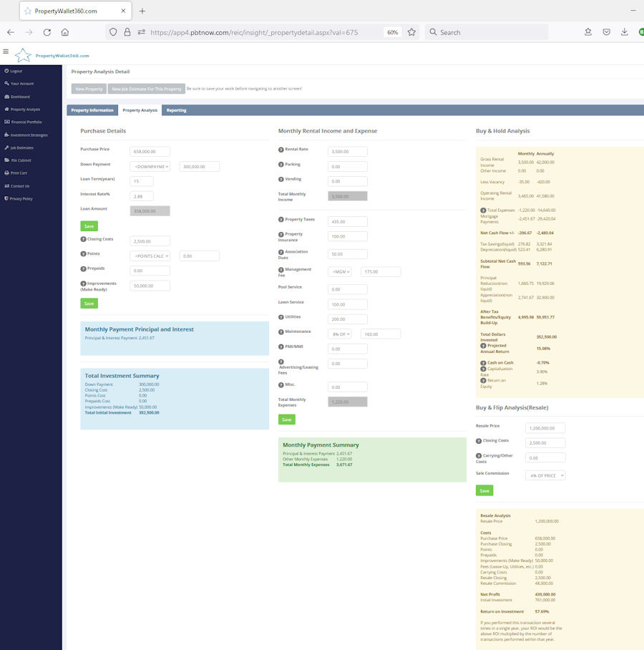Open Dashboard from the sidebar
This screenshot has width=644, height=650.
pyautogui.click(x=17, y=97)
